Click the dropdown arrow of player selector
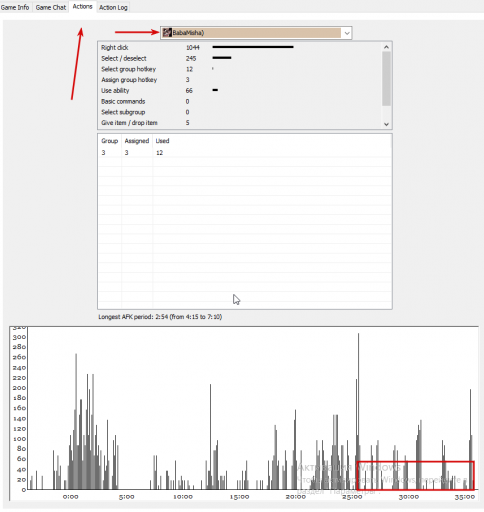484x512 pixels. 347,33
